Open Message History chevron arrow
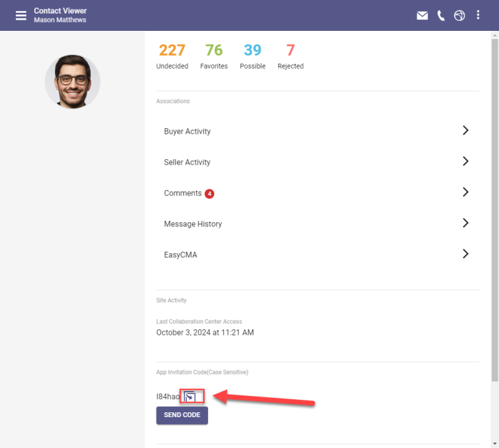The width and height of the screenshot is (499, 448). (x=465, y=223)
